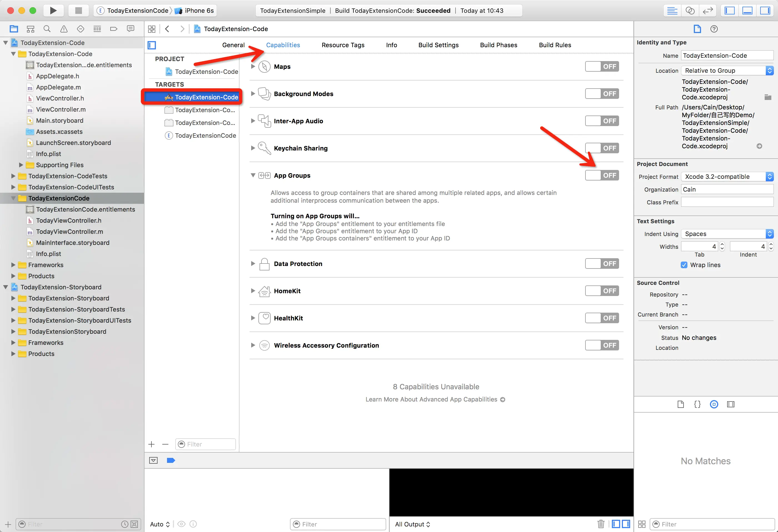
Task: Open the Quick Help inspector icon
Action: click(714, 29)
